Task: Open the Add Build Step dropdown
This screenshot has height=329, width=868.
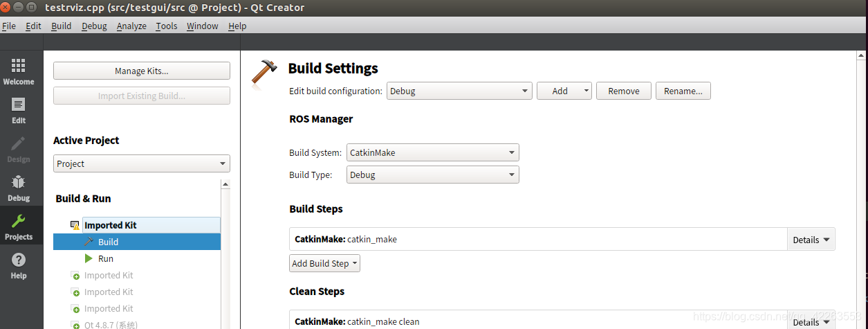Action: [324, 263]
